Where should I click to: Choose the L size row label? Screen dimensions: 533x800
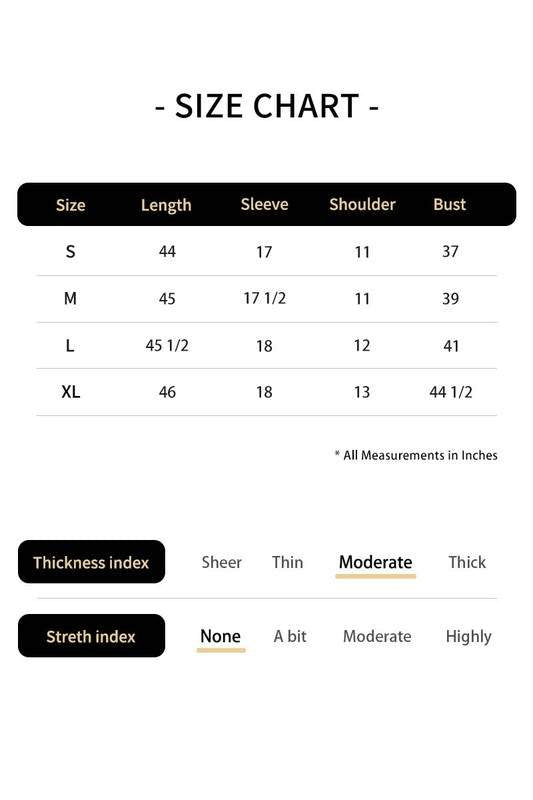tap(70, 345)
